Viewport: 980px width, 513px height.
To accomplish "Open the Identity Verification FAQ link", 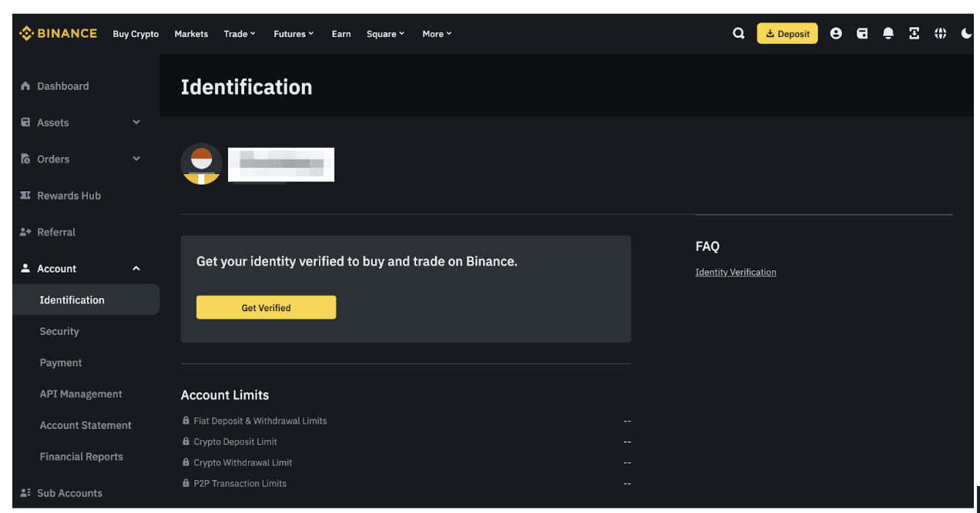I will [x=736, y=273].
